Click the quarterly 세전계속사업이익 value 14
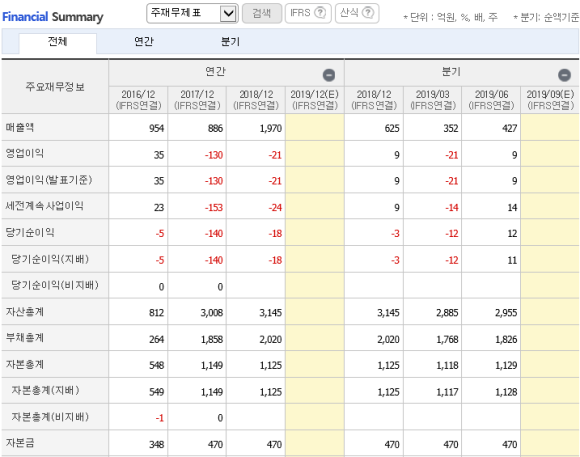Screen dimensions: 580x457 click(x=512, y=208)
